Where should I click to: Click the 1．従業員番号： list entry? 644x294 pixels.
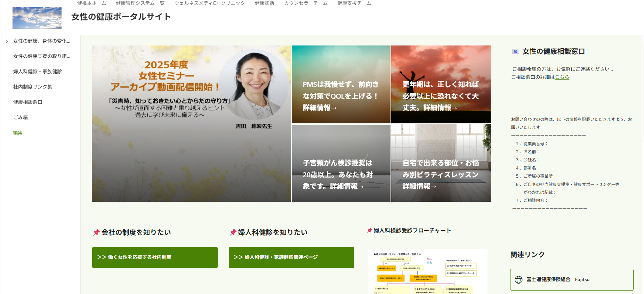(532, 144)
